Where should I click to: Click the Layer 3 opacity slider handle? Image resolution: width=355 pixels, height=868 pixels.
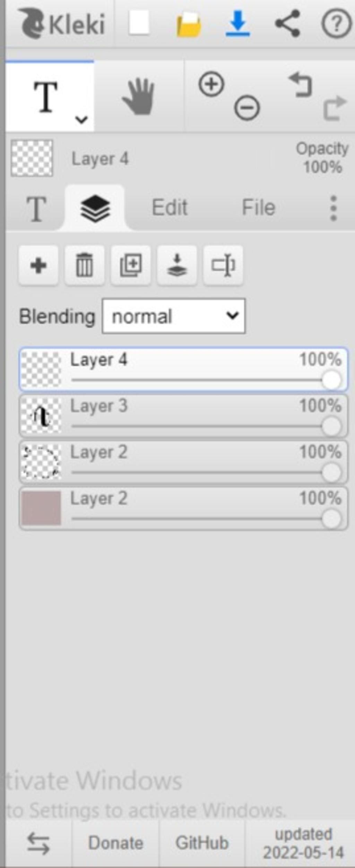click(x=331, y=427)
